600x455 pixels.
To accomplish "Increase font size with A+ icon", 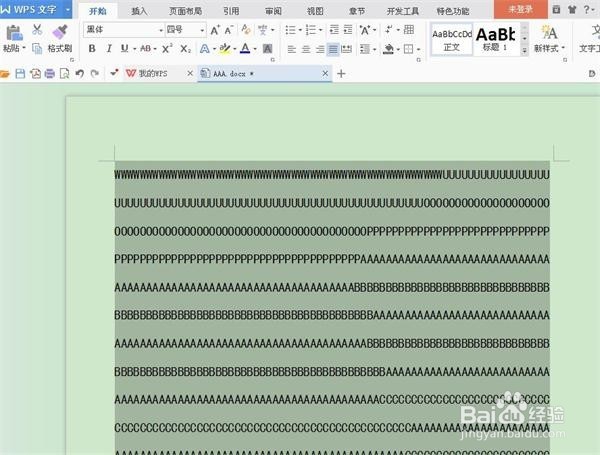I will pos(215,30).
